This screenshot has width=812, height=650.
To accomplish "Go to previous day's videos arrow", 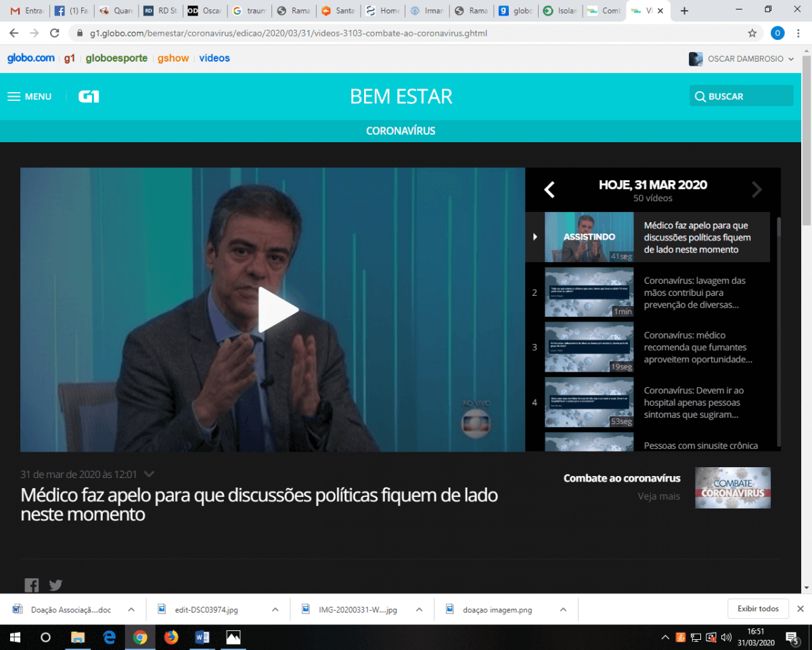I will coord(549,190).
